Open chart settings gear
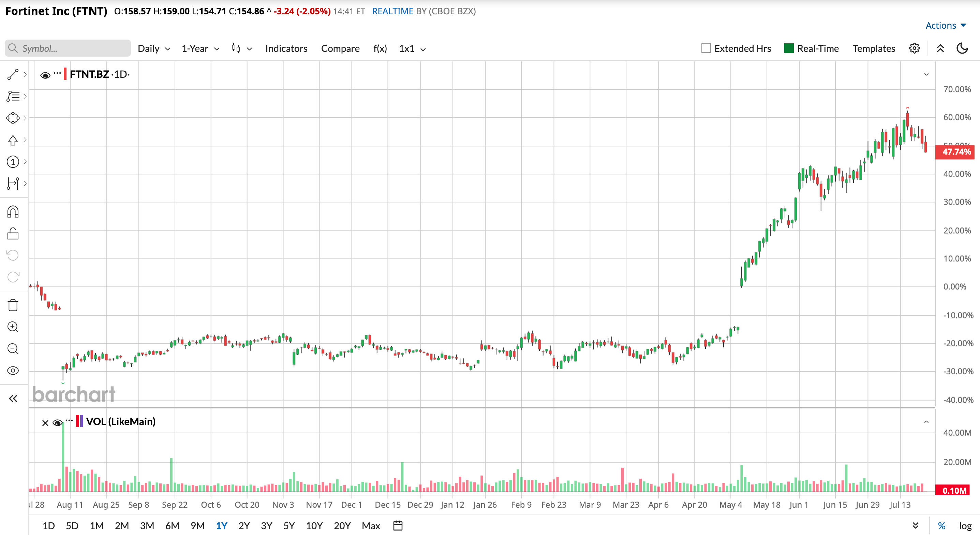The image size is (980, 535). [915, 48]
